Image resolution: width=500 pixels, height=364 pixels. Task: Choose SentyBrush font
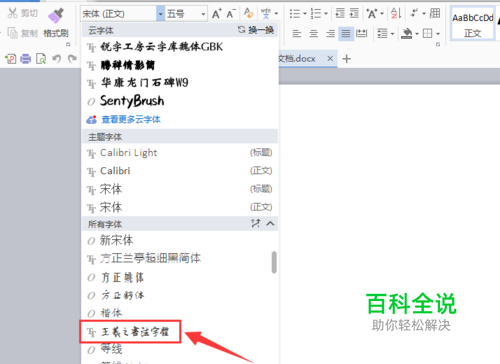pyautogui.click(x=180, y=101)
